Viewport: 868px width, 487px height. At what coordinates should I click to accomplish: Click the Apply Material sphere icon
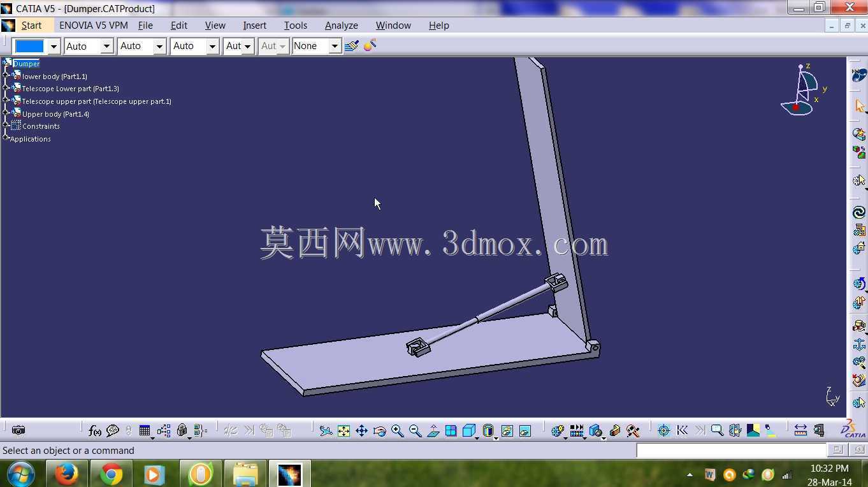pos(370,46)
